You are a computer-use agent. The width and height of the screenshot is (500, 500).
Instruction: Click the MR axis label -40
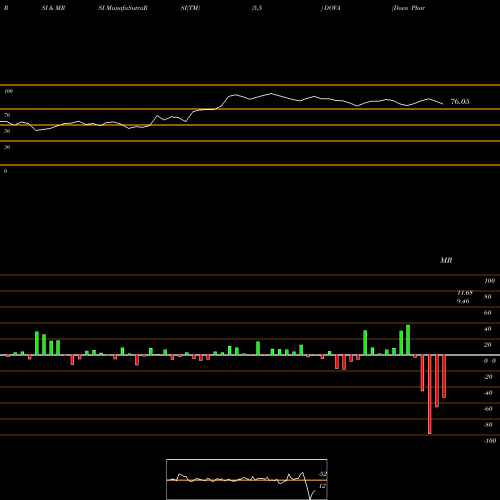tap(488, 393)
